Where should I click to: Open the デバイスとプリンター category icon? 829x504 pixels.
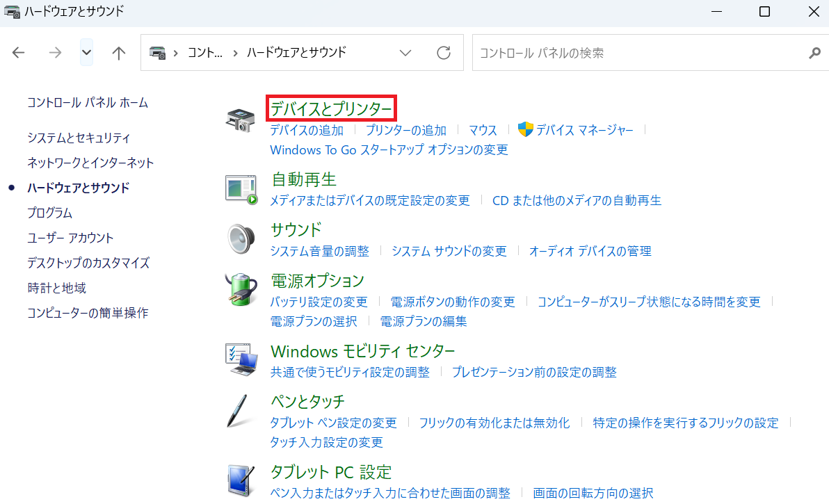tap(241, 120)
